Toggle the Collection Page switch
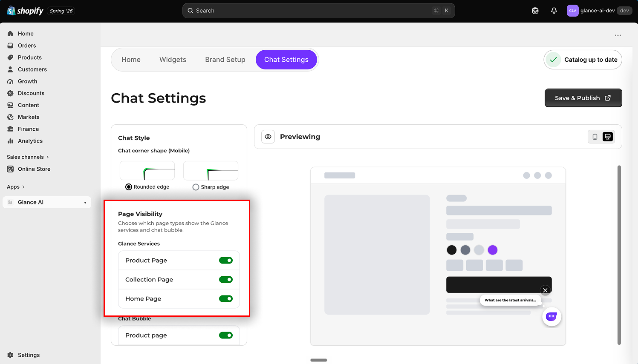 click(x=226, y=280)
